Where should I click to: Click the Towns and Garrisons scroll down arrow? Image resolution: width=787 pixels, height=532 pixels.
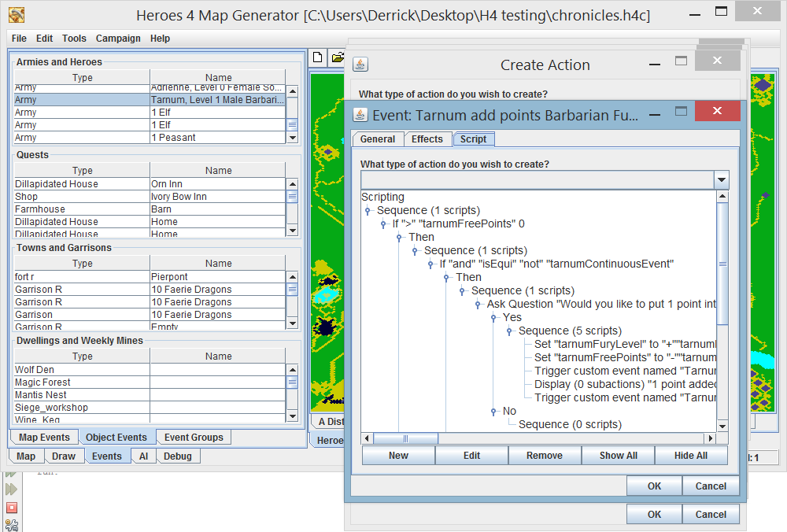pos(293,323)
